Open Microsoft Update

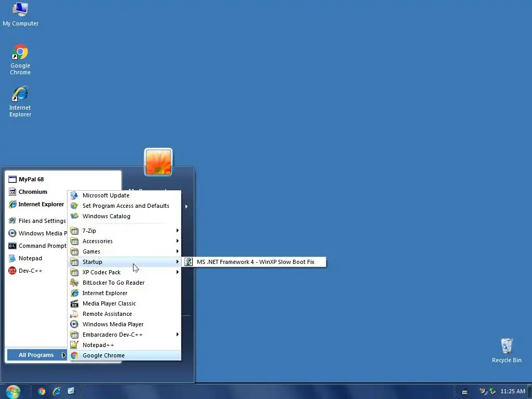tap(125, 195)
